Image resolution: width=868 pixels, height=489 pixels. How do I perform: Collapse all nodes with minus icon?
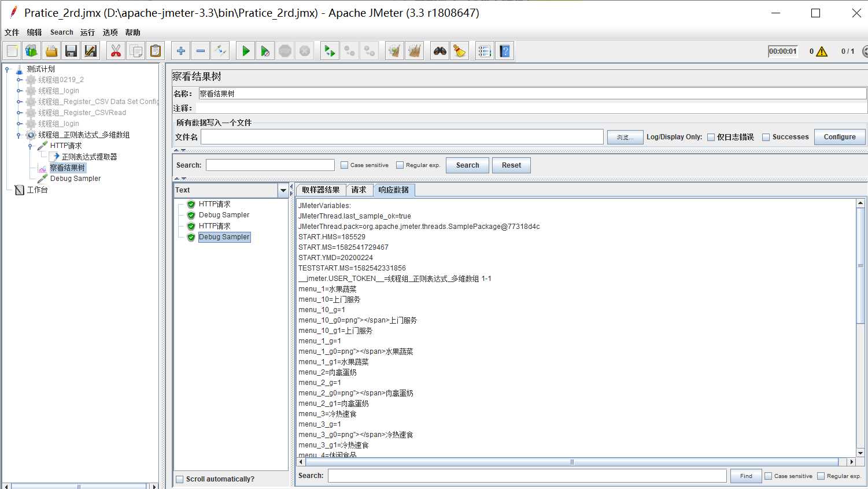[x=201, y=51]
